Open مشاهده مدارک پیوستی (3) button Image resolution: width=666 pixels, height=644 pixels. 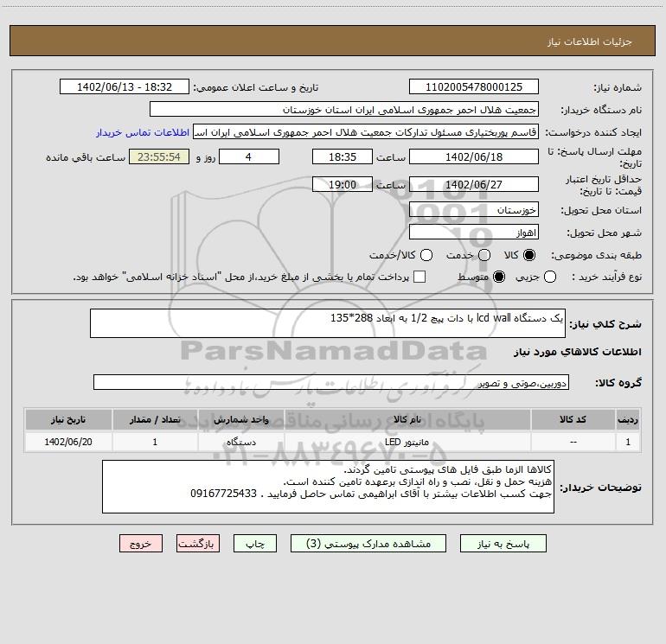pyautogui.click(x=368, y=544)
